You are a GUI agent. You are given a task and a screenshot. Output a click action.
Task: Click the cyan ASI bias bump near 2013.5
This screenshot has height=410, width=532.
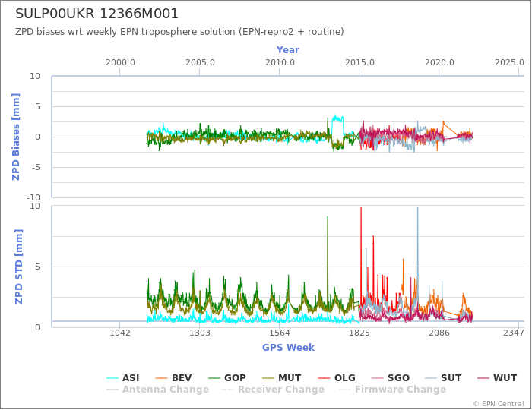[337, 119]
